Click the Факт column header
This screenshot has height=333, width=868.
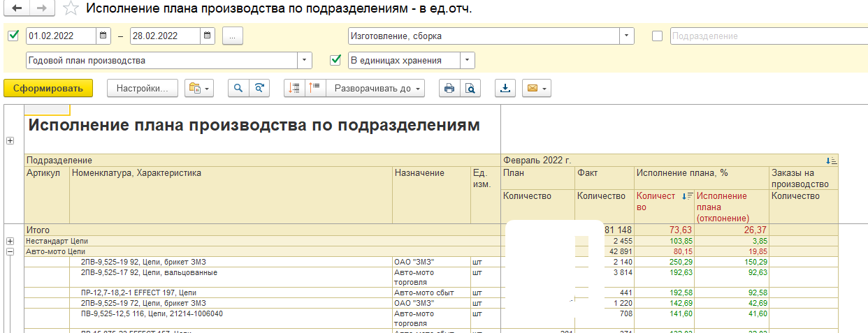tap(588, 173)
